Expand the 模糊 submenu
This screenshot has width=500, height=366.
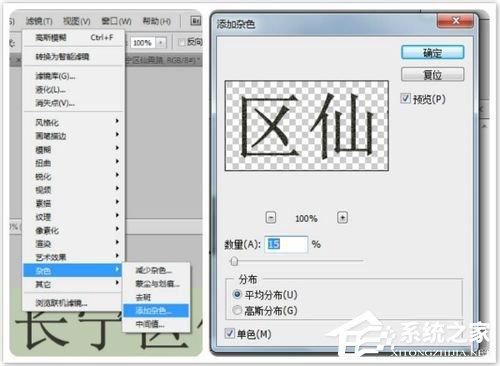click(73, 149)
